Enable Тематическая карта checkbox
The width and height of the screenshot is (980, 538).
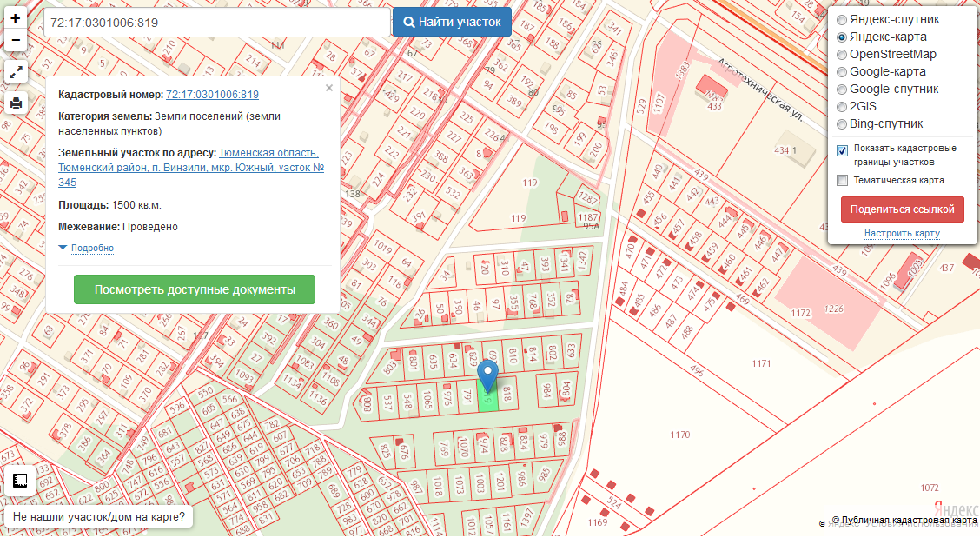[843, 180]
